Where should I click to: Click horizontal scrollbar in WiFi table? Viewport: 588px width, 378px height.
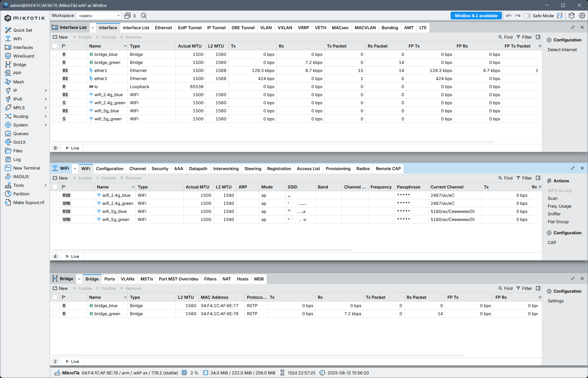click(x=202, y=250)
